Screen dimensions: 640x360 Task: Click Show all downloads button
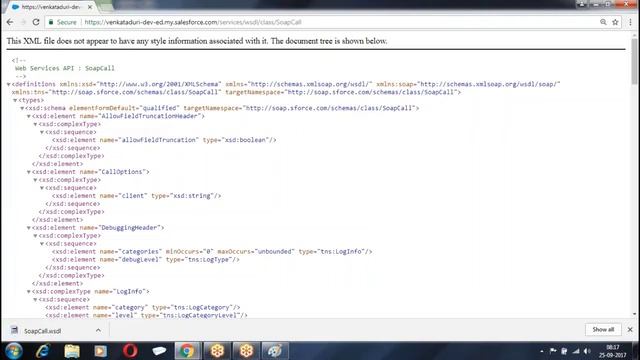point(603,329)
